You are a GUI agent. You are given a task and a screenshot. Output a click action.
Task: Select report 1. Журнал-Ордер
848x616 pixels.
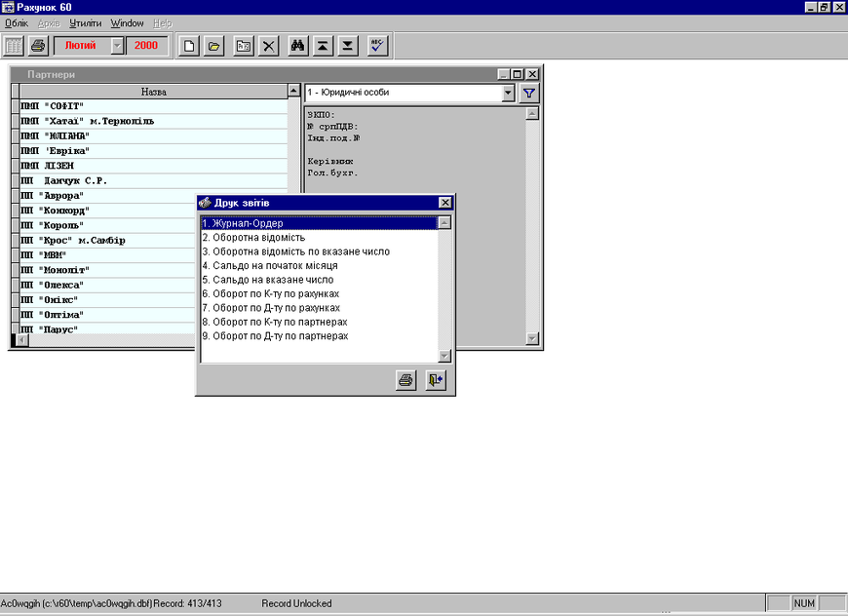point(319,223)
